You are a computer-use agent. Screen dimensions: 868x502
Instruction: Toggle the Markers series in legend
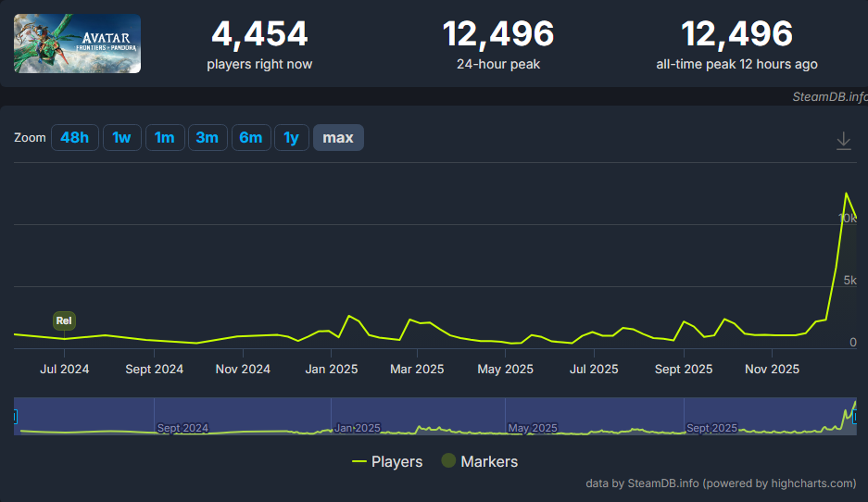pyautogui.click(x=479, y=461)
